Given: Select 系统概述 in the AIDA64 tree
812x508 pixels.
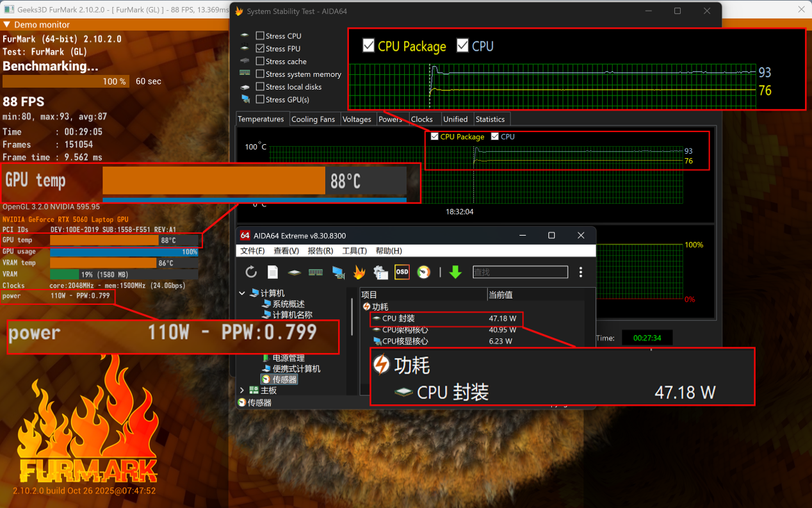Looking at the screenshot, I should pyautogui.click(x=288, y=304).
